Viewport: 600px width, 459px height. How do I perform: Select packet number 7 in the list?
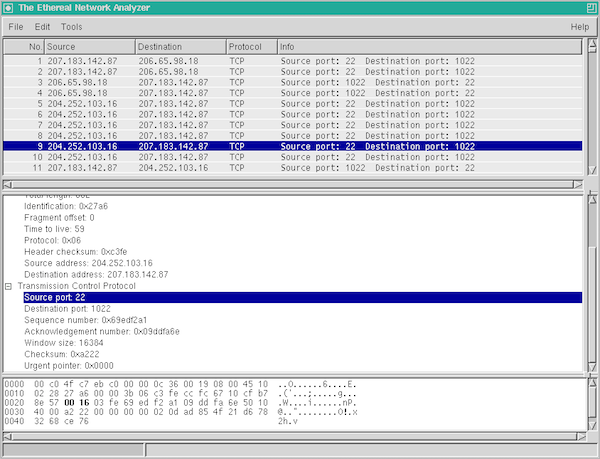point(293,125)
